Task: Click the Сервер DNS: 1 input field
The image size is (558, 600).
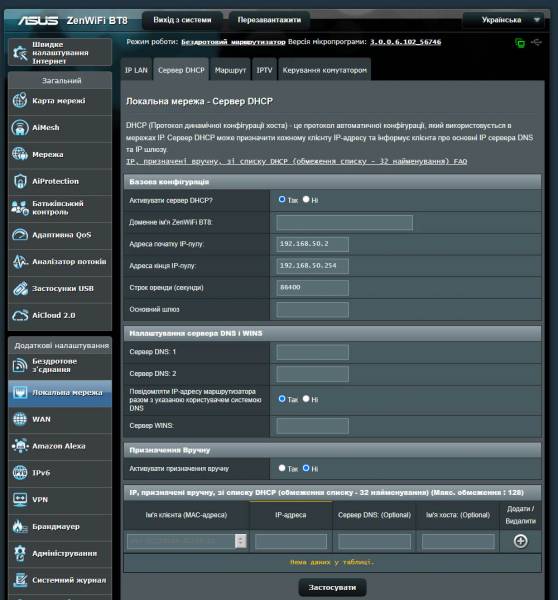Action: [x=312, y=352]
